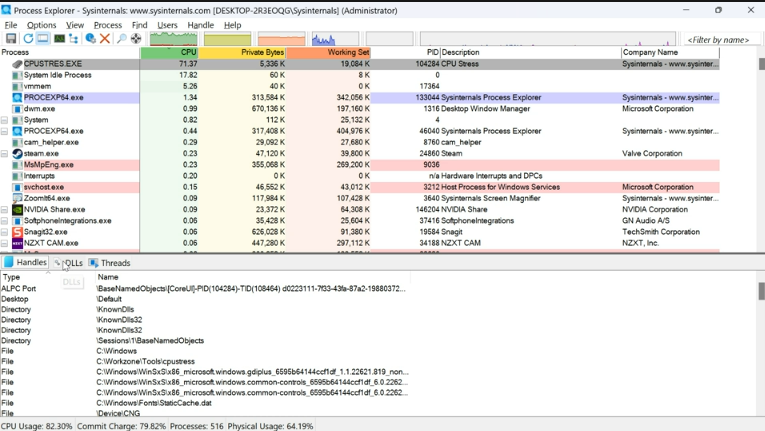Collapse the PROCEXP64.exe 46040 tree node
Screen dimensions: 765x431
[x=4, y=131]
